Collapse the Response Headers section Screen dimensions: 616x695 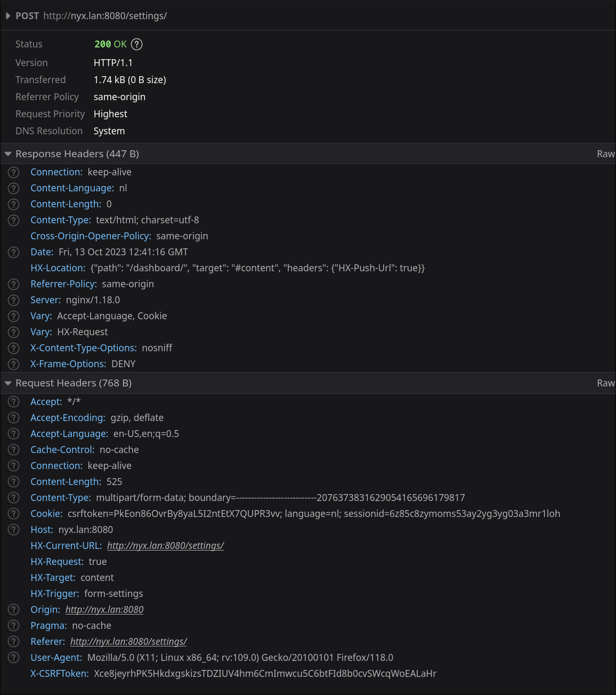8,153
